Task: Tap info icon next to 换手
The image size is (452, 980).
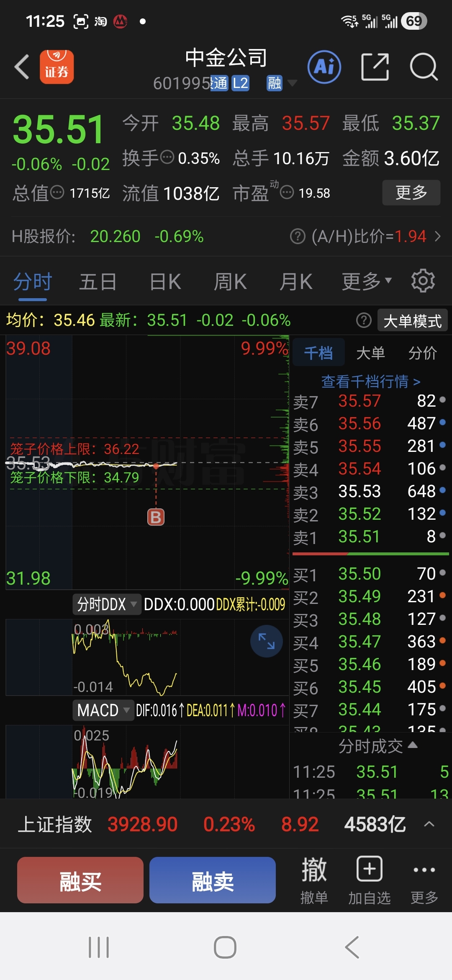Action: (x=167, y=157)
